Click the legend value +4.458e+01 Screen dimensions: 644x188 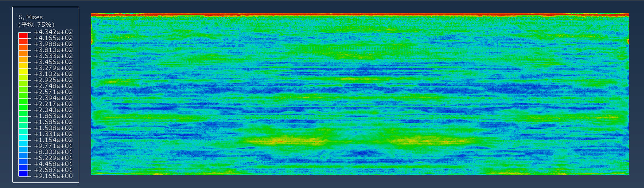(x=53, y=164)
